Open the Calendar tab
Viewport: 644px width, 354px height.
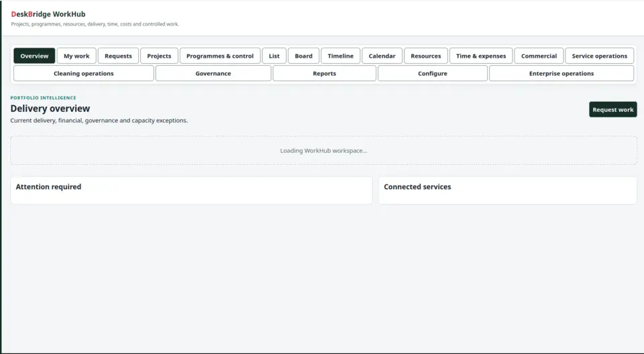coord(382,56)
